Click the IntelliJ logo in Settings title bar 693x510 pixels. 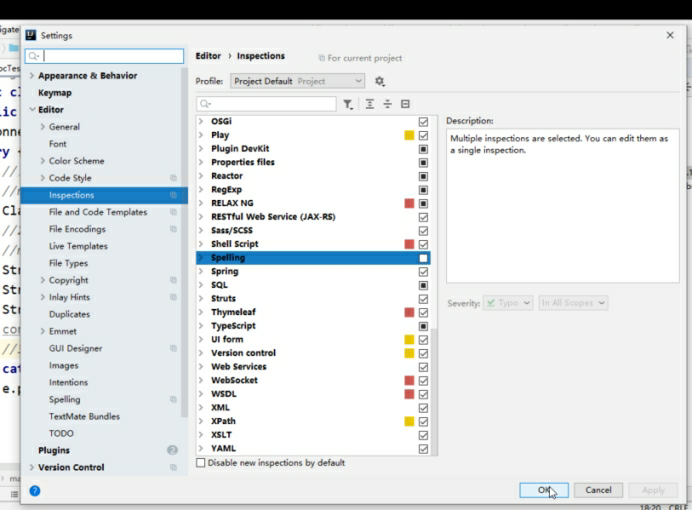[30, 35]
